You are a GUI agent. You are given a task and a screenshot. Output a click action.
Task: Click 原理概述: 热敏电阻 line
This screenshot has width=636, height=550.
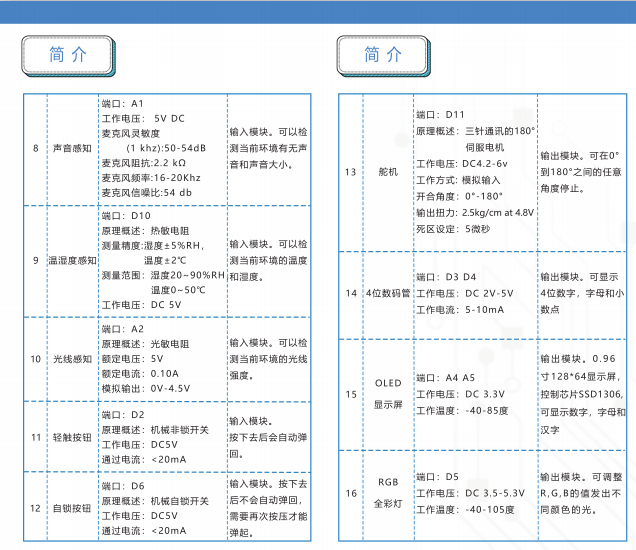click(x=145, y=231)
